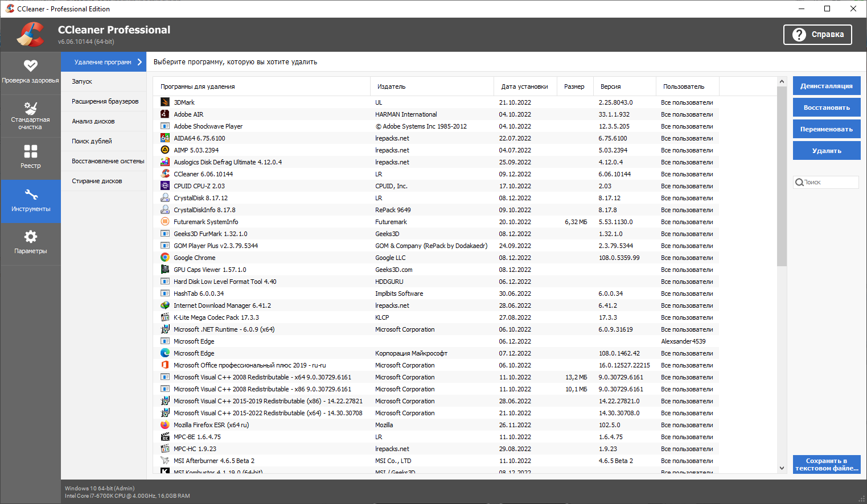Open the Startup (Запуск) section
The image size is (867, 504).
(x=82, y=81)
